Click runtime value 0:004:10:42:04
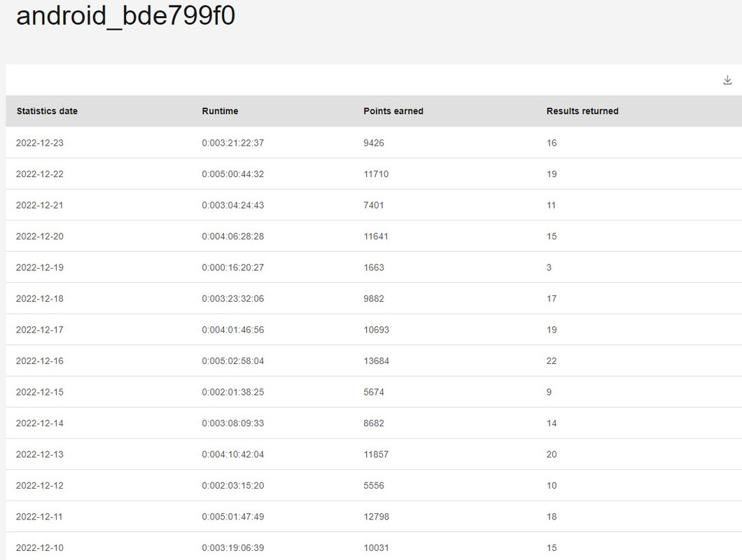This screenshot has height=560, width=742. (233, 454)
